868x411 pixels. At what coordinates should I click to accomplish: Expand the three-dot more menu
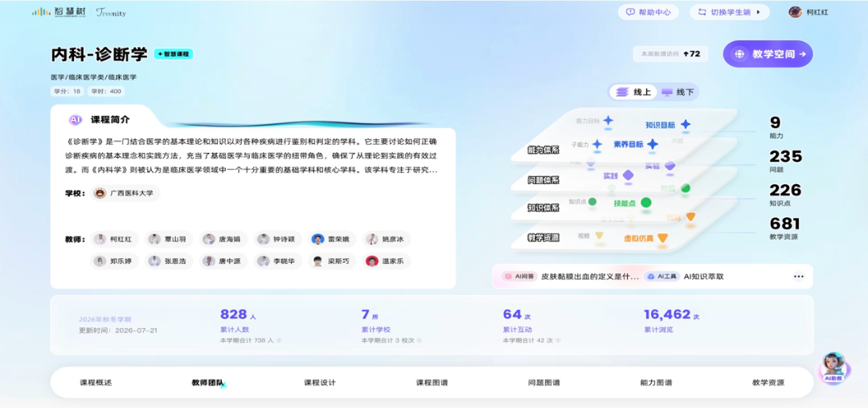point(798,277)
